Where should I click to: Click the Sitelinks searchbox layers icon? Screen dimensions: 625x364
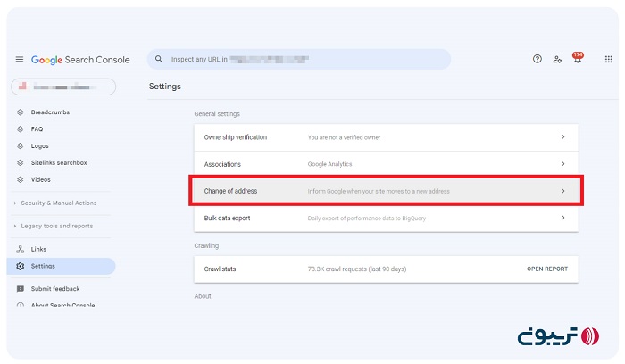tap(21, 162)
